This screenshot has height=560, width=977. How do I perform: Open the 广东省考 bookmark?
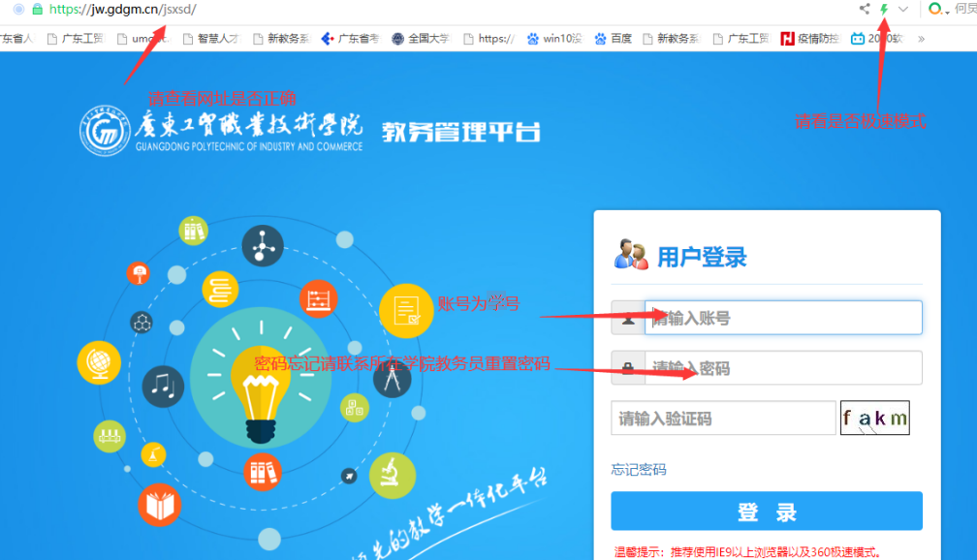[x=350, y=39]
